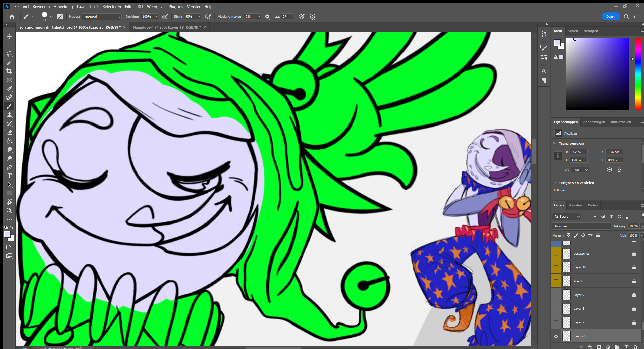Viewport: 644px width, 349px height.
Task: Select the Hand tool
Action: pyautogui.click(x=9, y=202)
